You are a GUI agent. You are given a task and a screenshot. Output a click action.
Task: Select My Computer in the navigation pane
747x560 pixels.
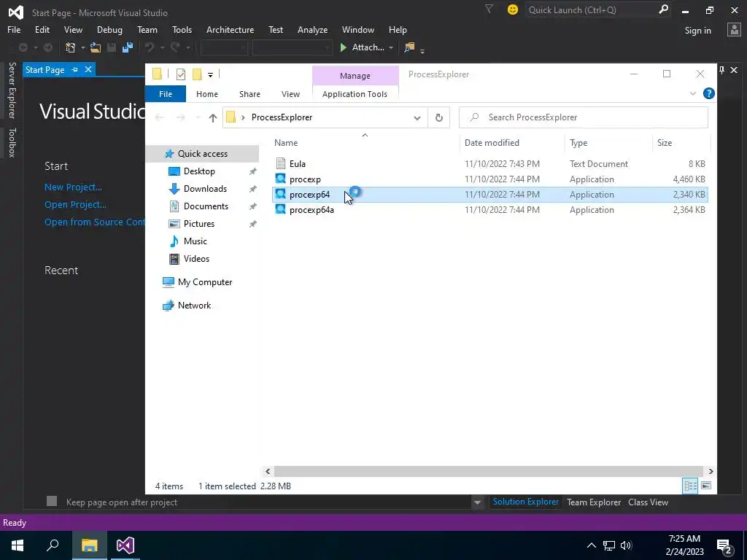tap(205, 282)
